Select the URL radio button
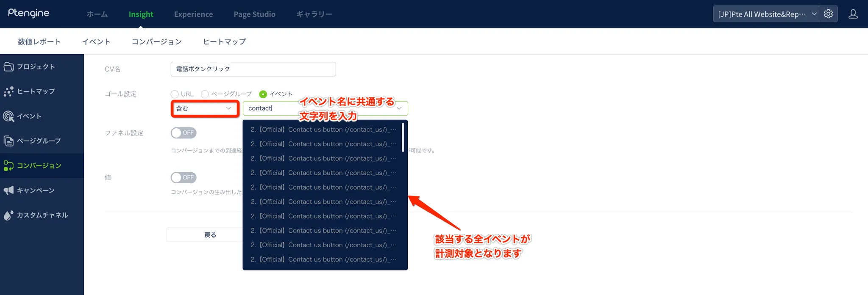The width and height of the screenshot is (868, 295). click(x=175, y=94)
